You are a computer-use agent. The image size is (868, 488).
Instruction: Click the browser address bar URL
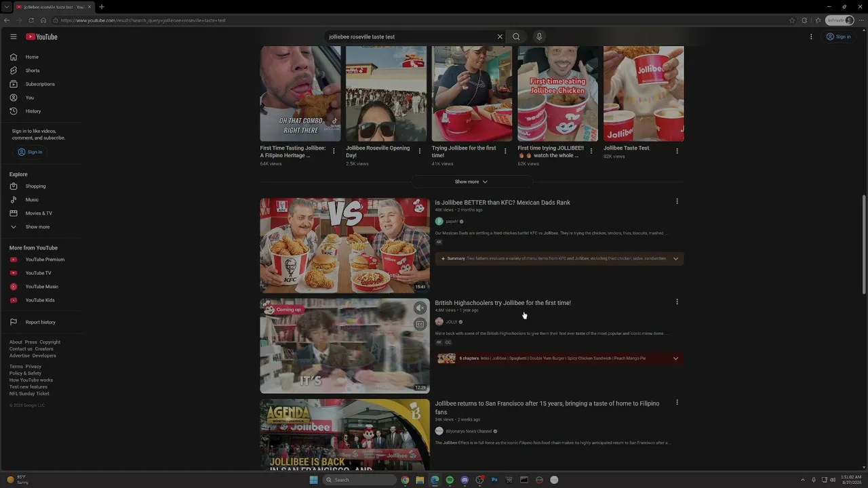click(x=143, y=20)
